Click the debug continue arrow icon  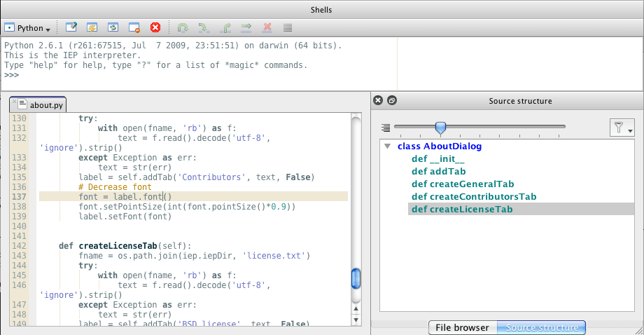click(246, 28)
